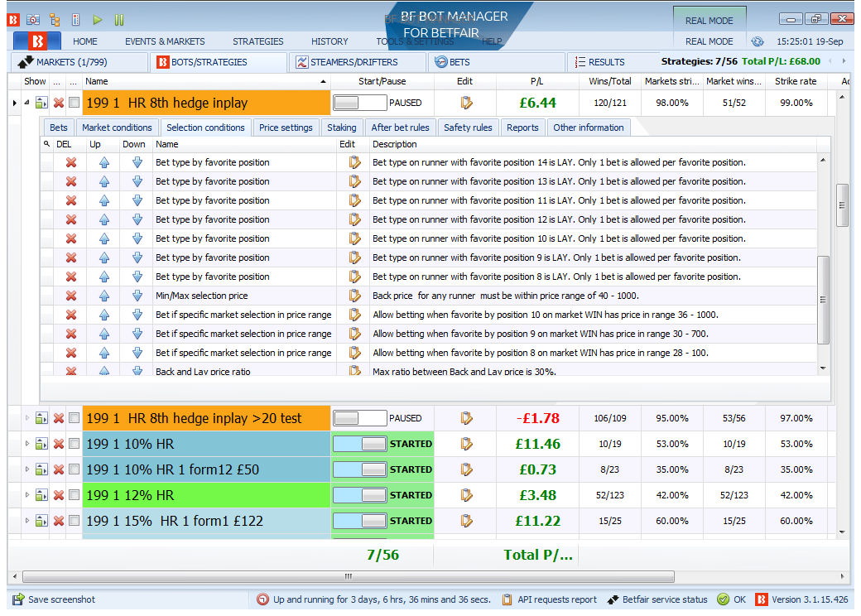
Task: Edit the 199 1 HR 8th hedge inplay strategy
Action: click(x=466, y=103)
